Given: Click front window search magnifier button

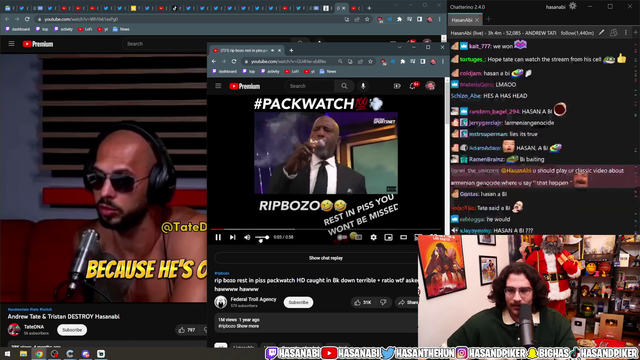Looking at the screenshot, I should pyautogui.click(x=344, y=86).
